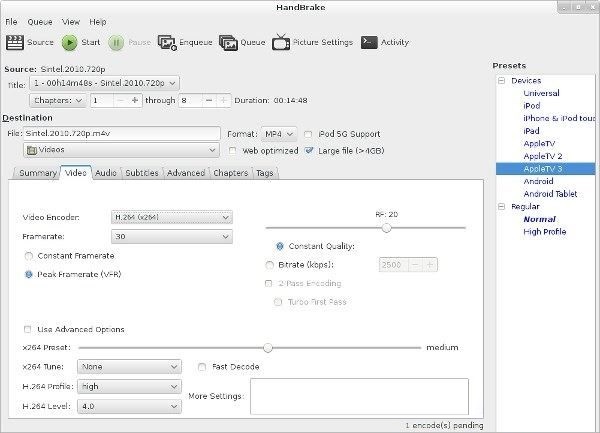Open the Video Encoder dropdown

pyautogui.click(x=169, y=217)
